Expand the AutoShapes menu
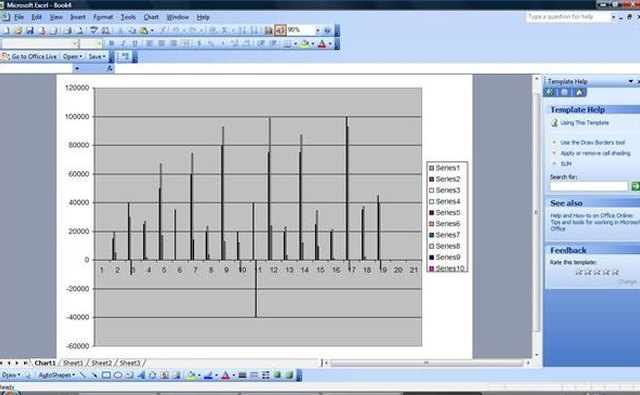Screen dimensions: 640x395 coord(56,375)
